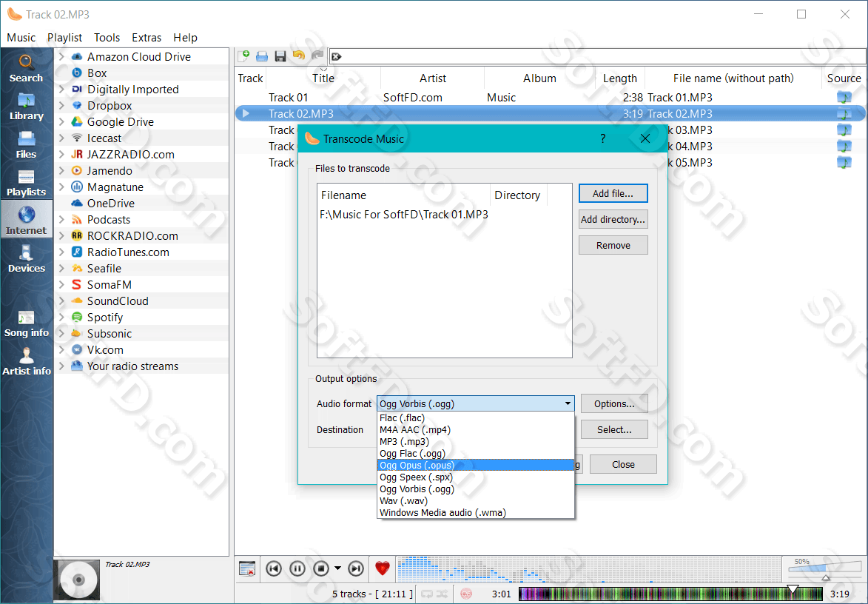Open the Help menu
Viewport: 868px width, 604px height.
tap(186, 38)
